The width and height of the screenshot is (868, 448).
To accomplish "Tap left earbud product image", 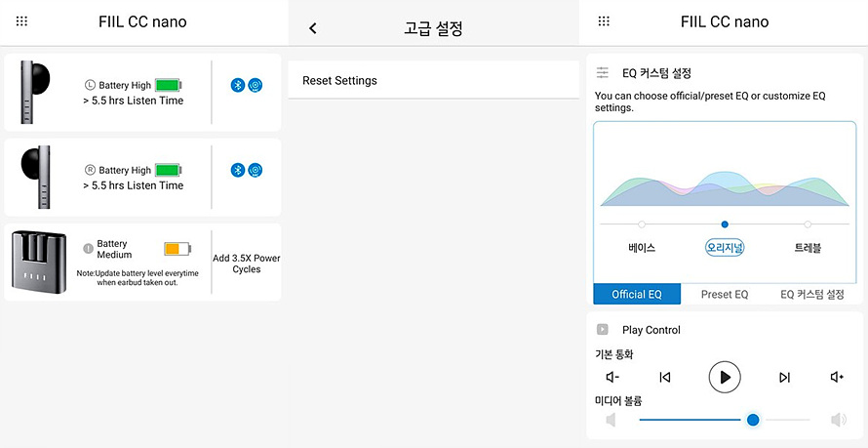I will pyautogui.click(x=34, y=92).
